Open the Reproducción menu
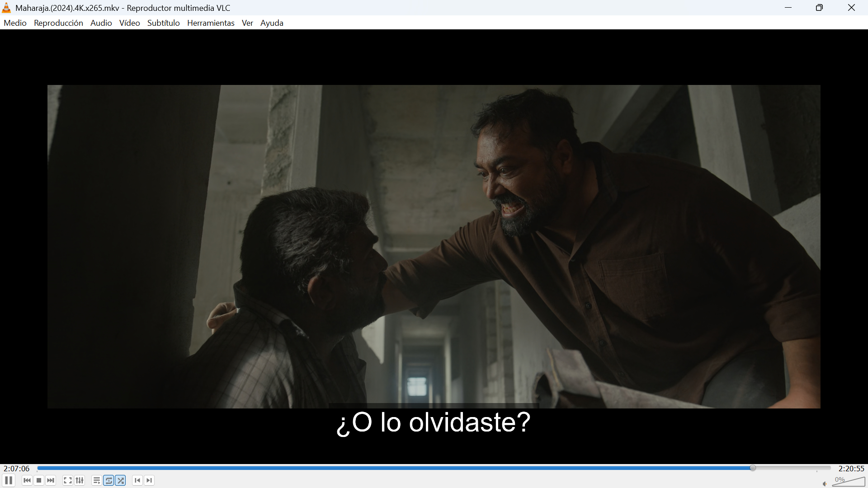This screenshot has width=868, height=488. [x=58, y=23]
